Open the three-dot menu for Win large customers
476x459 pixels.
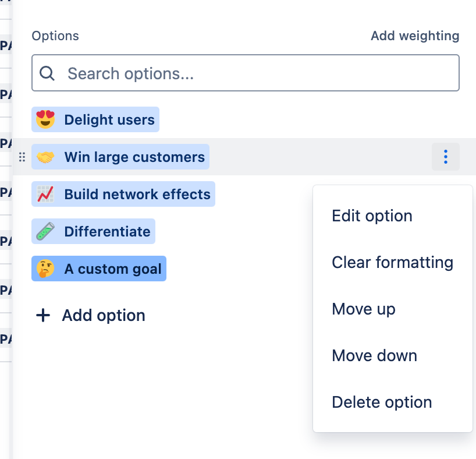tap(446, 157)
